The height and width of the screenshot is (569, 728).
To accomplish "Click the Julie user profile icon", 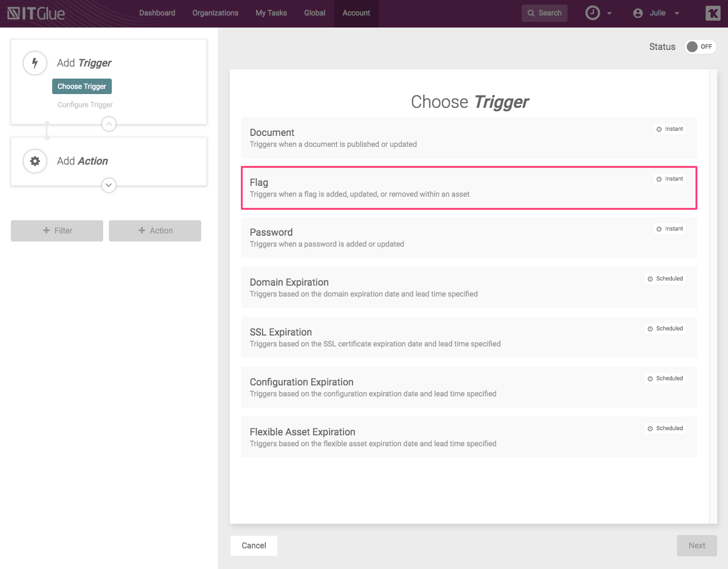I will (x=638, y=13).
